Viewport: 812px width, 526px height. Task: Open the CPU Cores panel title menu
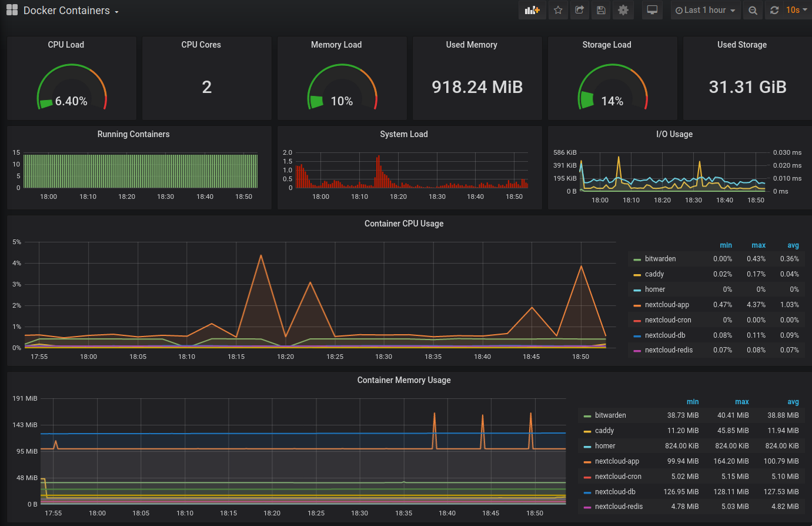(x=201, y=45)
